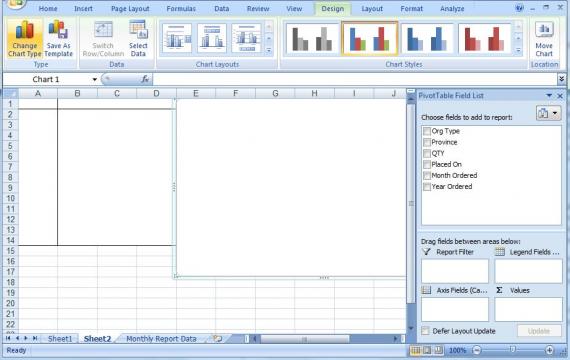Choose the all-red chart style
This screenshot has width=570, height=360.
(x=485, y=39)
